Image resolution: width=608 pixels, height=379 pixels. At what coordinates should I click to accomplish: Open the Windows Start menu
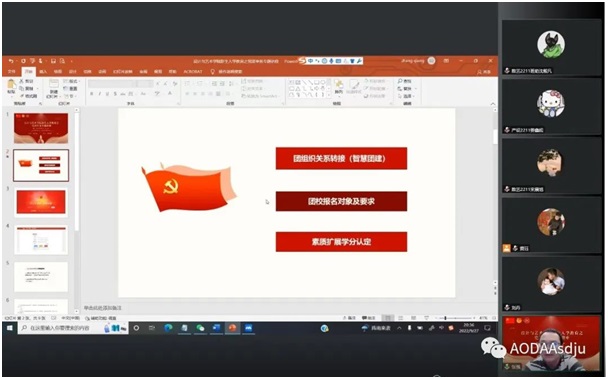10,328
